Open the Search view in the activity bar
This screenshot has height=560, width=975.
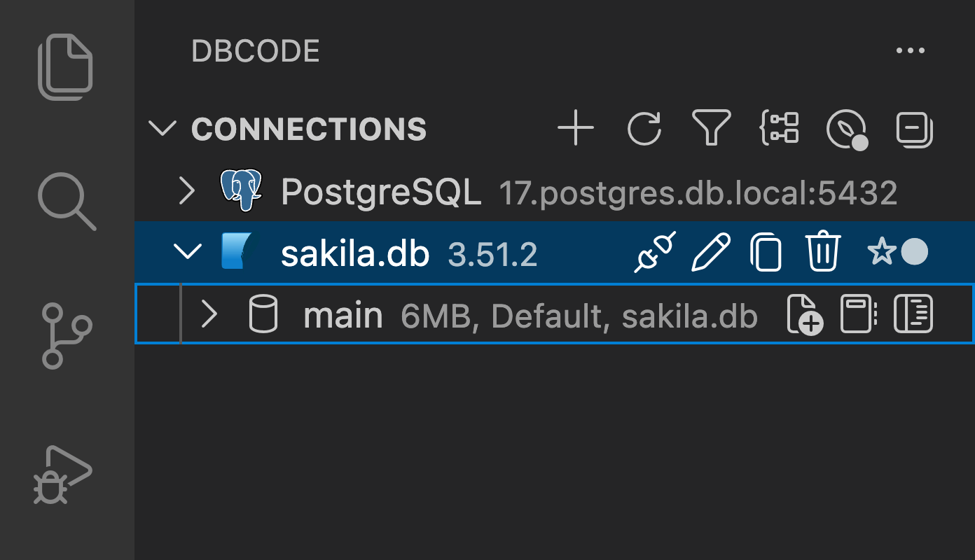pyautogui.click(x=66, y=202)
